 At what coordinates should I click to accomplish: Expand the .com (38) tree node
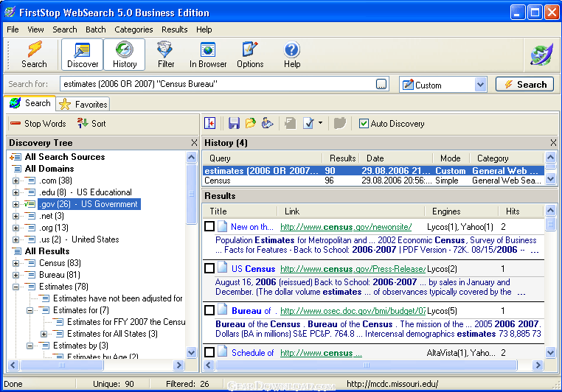pyautogui.click(x=15, y=181)
